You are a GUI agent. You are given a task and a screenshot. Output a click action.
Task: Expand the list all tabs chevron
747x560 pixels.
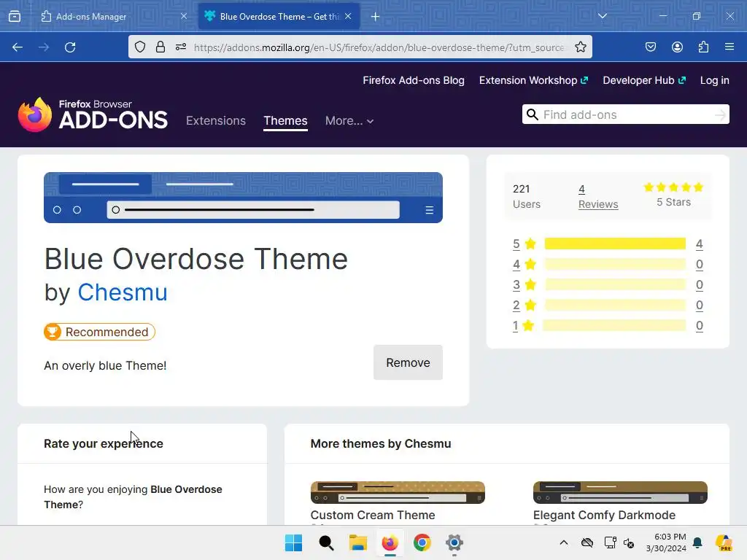tap(603, 16)
